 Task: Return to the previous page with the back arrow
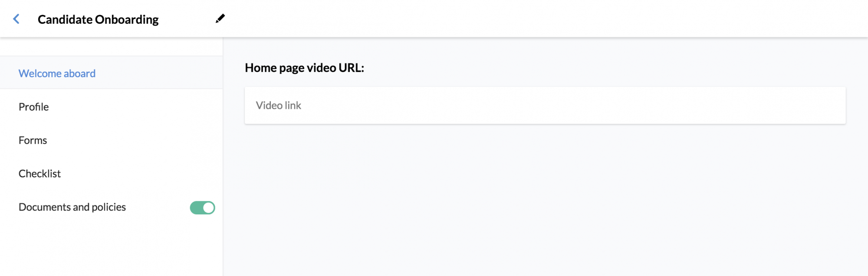(x=16, y=19)
